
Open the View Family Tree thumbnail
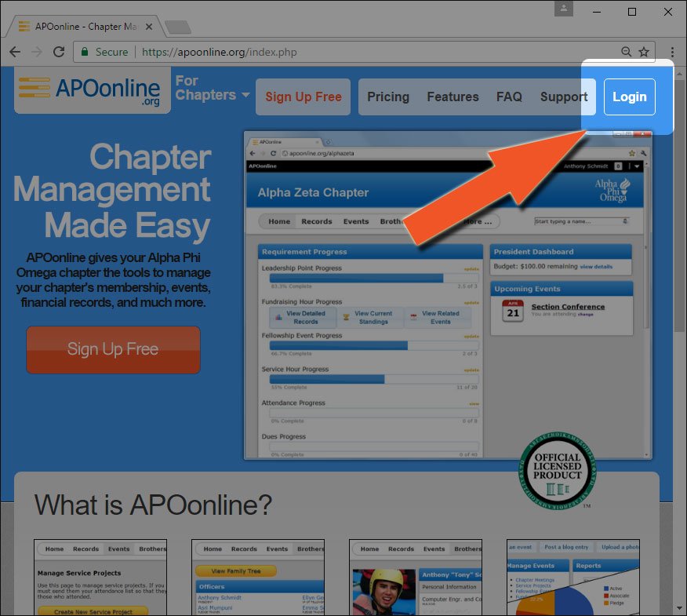coord(258,577)
